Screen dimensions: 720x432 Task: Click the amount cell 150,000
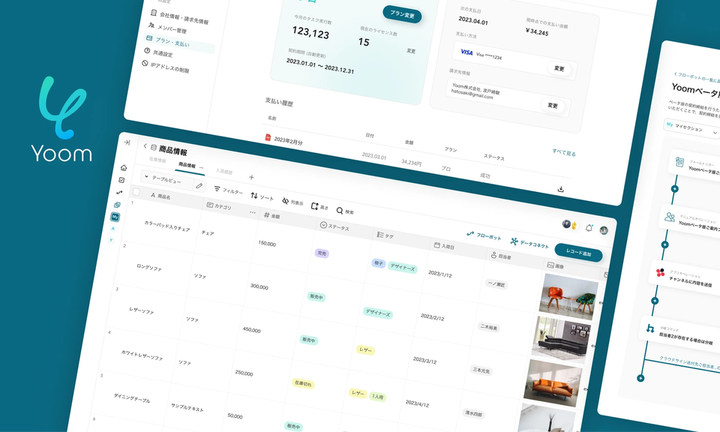pyautogui.click(x=267, y=243)
